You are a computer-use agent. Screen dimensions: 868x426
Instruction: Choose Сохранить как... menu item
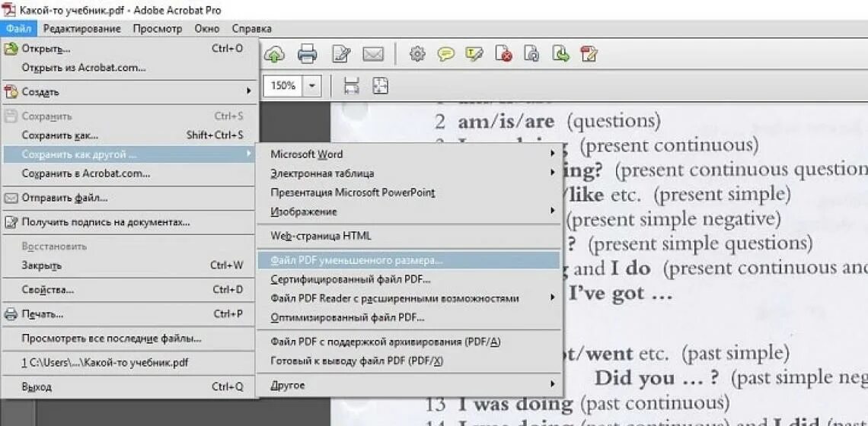click(129, 135)
